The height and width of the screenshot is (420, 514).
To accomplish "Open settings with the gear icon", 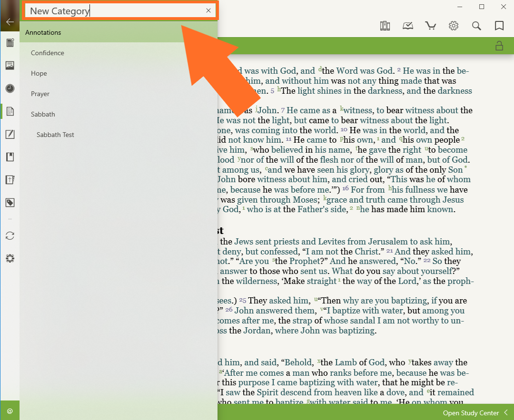I will point(454,26).
